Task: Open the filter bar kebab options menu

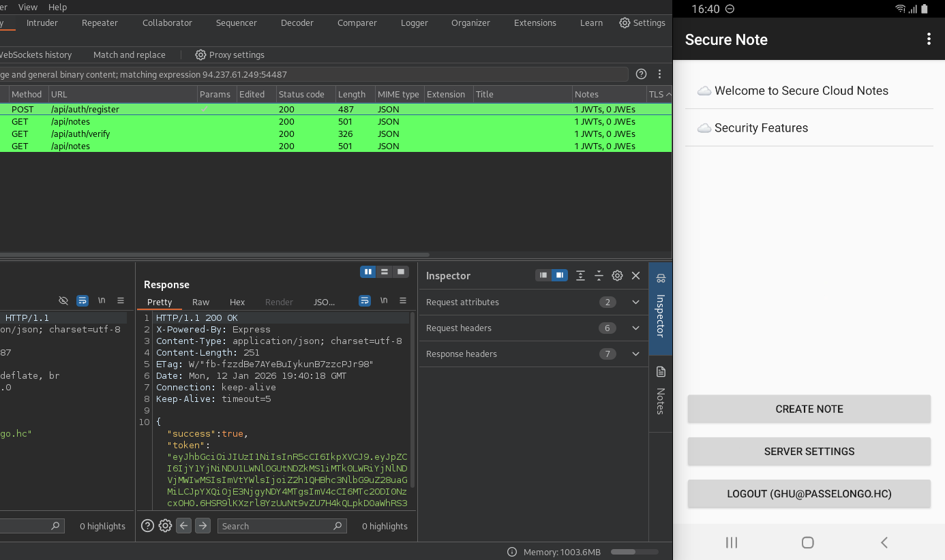Action: click(660, 74)
